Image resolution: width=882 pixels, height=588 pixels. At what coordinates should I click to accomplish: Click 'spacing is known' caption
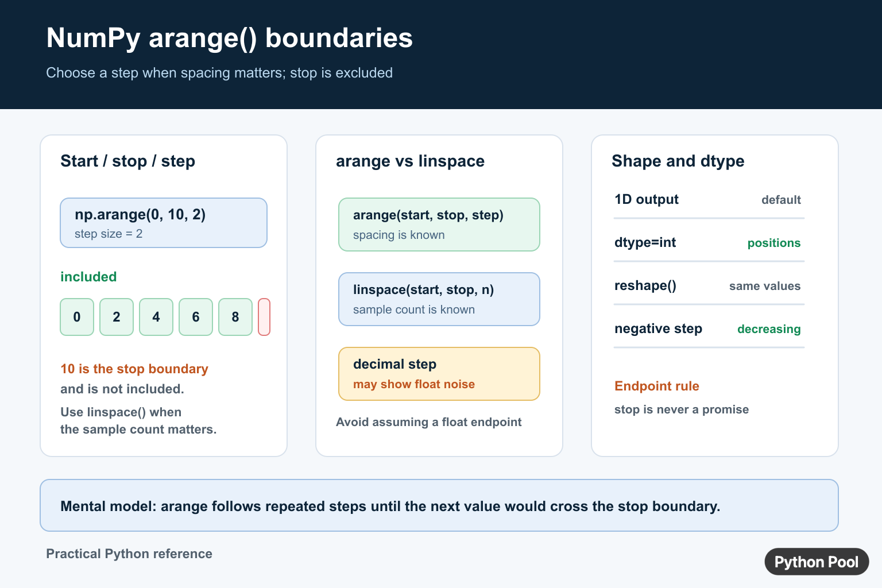tap(399, 235)
